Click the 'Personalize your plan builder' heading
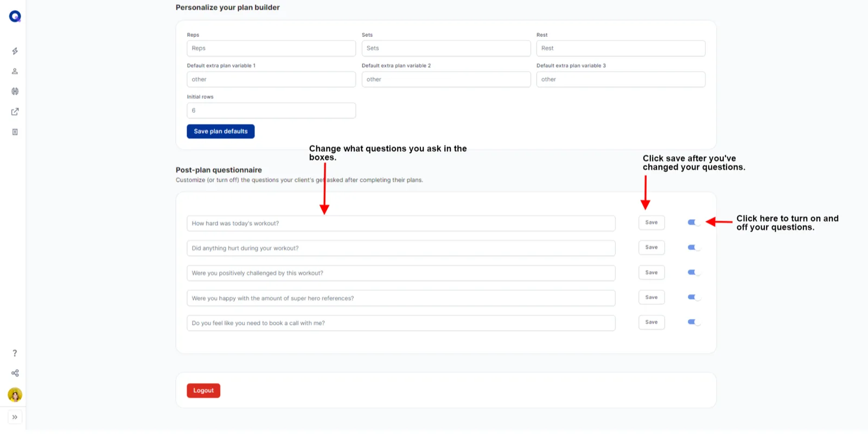Viewport: 868px width, 434px height. pos(228,8)
